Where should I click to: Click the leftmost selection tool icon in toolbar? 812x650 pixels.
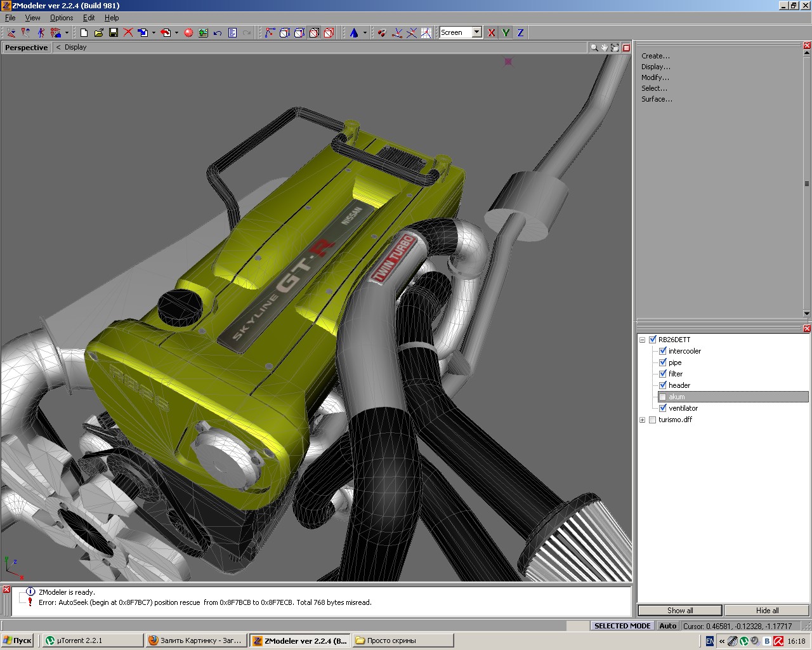click(11, 32)
